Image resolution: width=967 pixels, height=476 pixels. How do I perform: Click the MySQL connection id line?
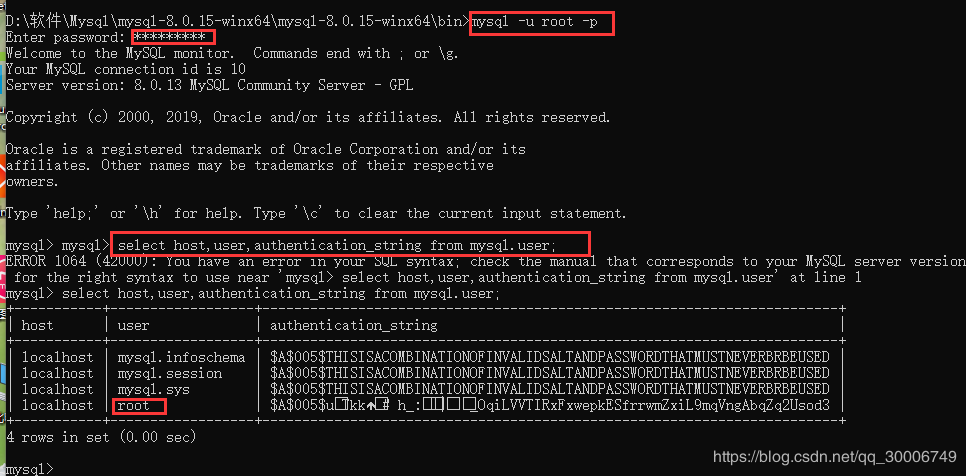[x=125, y=69]
